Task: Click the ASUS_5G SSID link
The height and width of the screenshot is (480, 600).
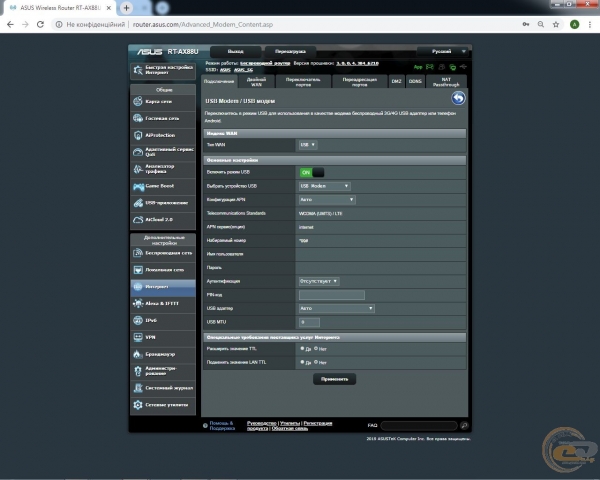Action: [243, 70]
